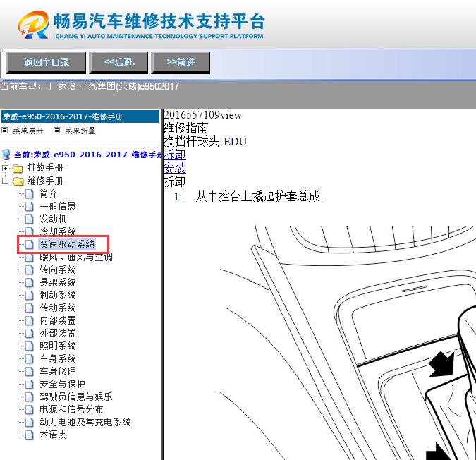The height and width of the screenshot is (460, 476).
Task: Click the 换挡杆球头-EDU heading text
Action: tap(205, 142)
